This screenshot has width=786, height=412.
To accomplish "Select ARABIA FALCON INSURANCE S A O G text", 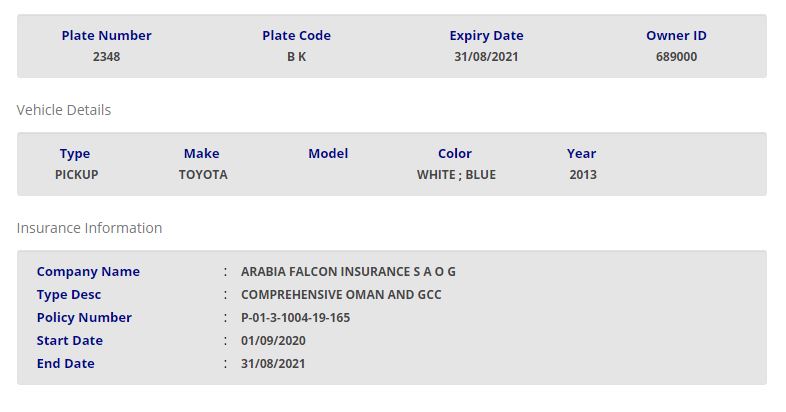I will (x=348, y=272).
